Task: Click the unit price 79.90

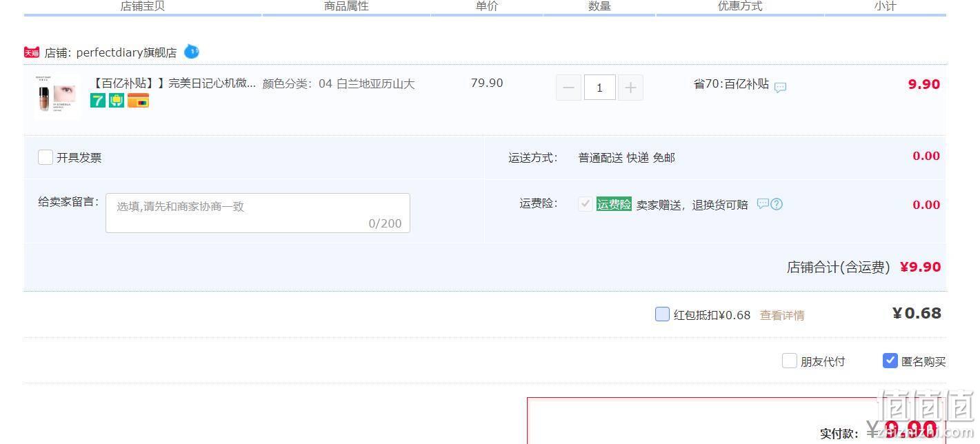Action: click(487, 83)
